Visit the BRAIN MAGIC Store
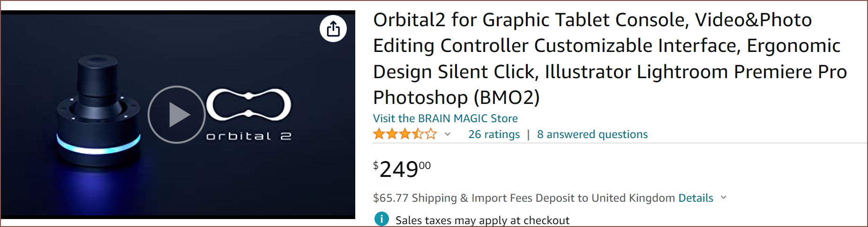The image size is (868, 227). pos(445,118)
